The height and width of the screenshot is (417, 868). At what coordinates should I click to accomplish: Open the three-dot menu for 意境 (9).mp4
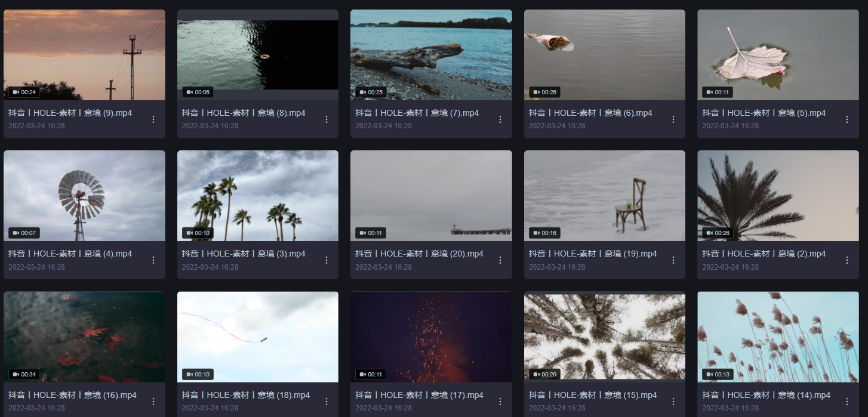[x=153, y=119]
